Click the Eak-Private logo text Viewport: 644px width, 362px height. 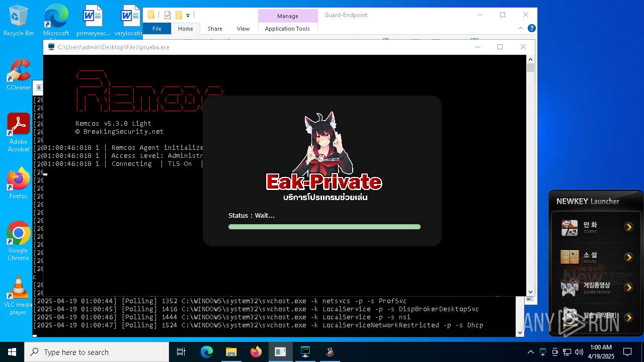(324, 182)
